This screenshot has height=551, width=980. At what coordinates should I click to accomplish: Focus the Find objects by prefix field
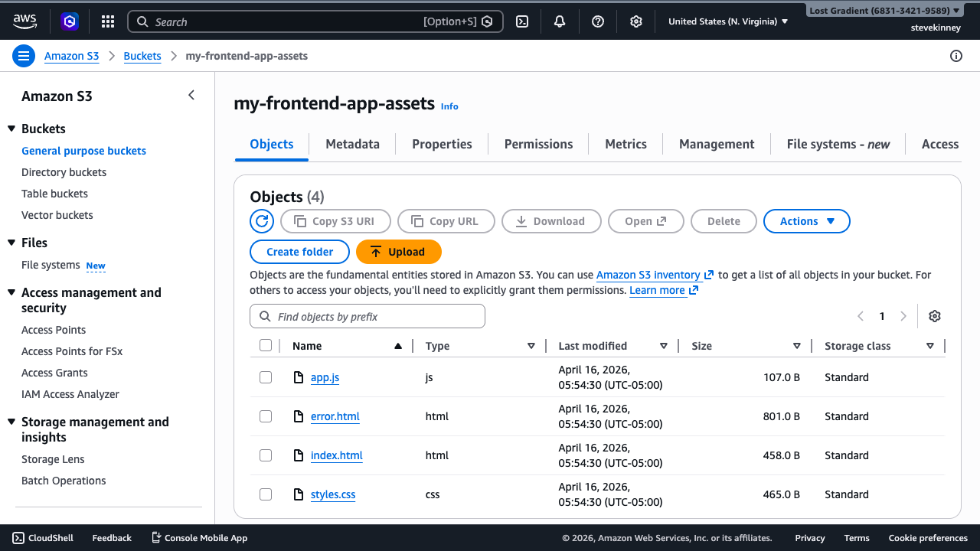tap(367, 316)
